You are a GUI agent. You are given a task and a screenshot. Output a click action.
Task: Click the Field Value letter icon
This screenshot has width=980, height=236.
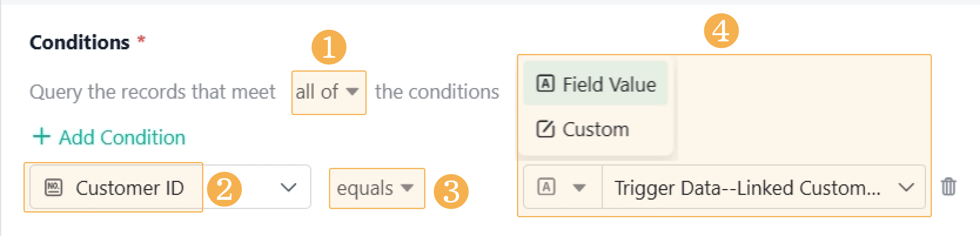point(545,83)
